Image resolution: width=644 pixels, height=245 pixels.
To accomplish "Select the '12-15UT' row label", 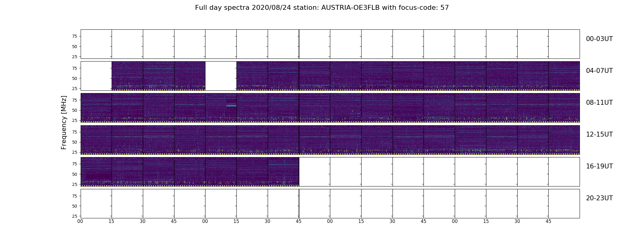I will click(x=599, y=134).
